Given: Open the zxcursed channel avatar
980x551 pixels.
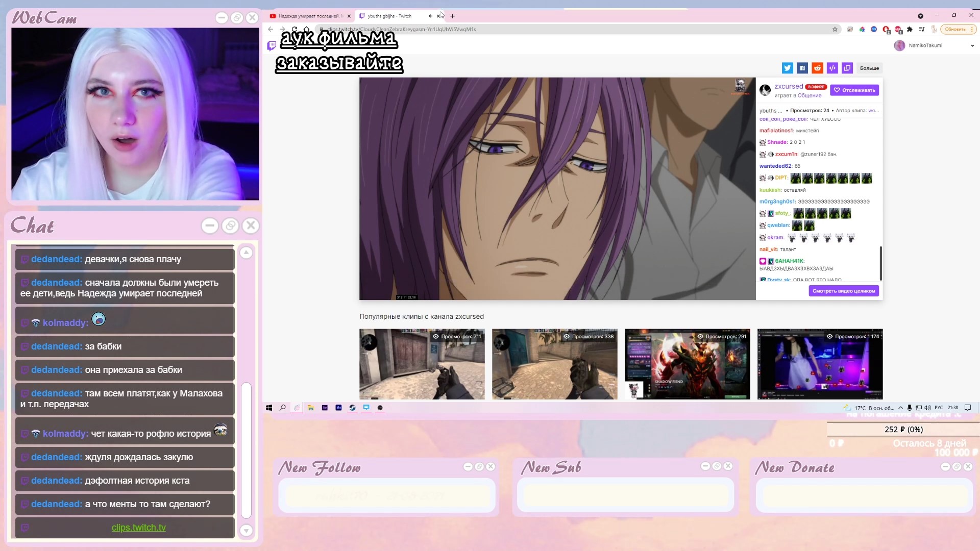Looking at the screenshot, I should click(765, 90).
